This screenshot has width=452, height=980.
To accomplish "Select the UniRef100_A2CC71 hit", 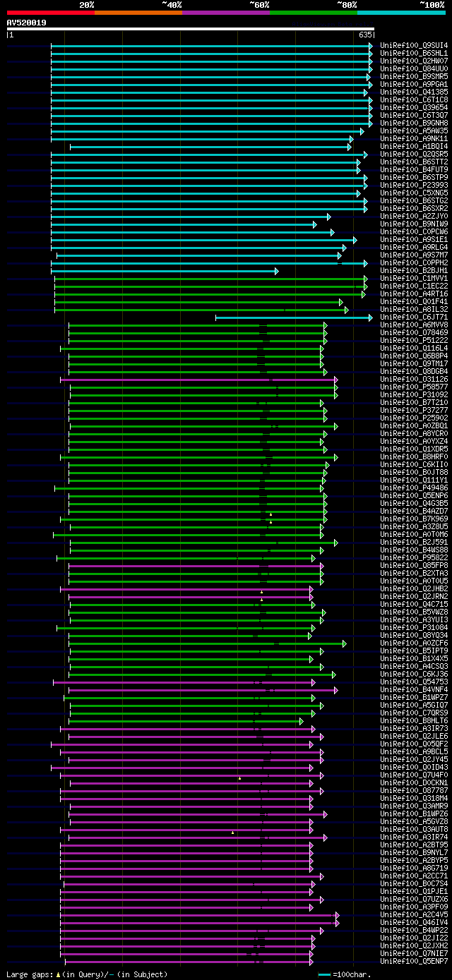I will click(414, 876).
